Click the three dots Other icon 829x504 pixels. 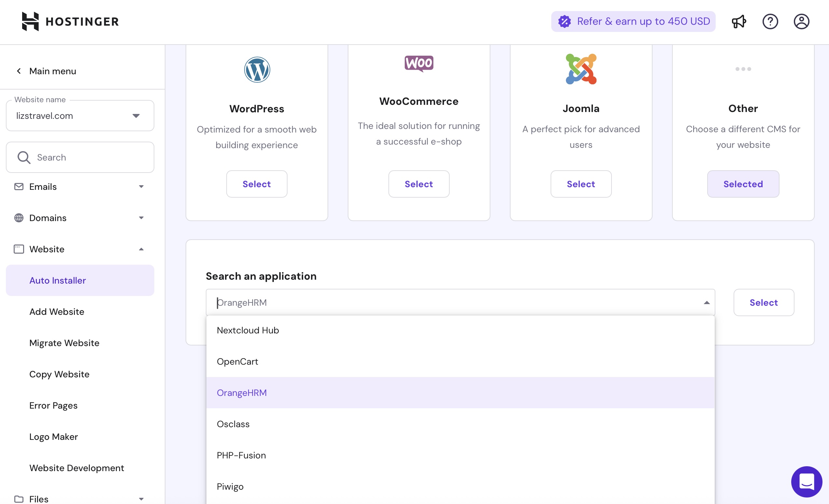click(743, 69)
